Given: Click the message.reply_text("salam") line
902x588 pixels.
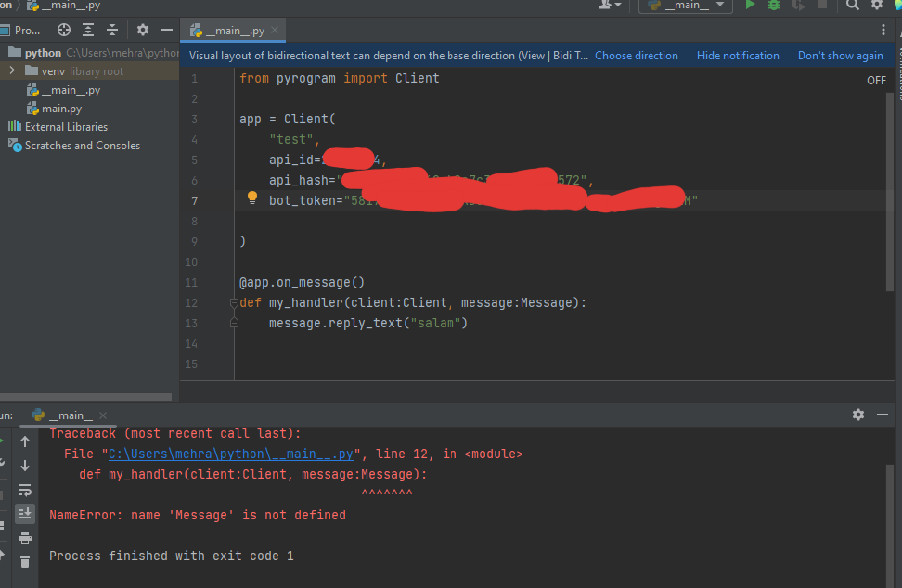Looking at the screenshot, I should [x=368, y=323].
